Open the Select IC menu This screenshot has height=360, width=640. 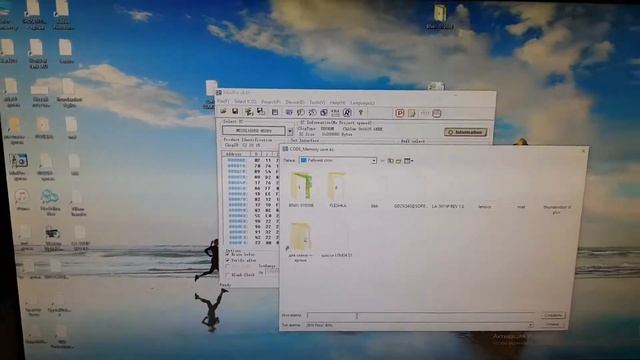point(245,101)
